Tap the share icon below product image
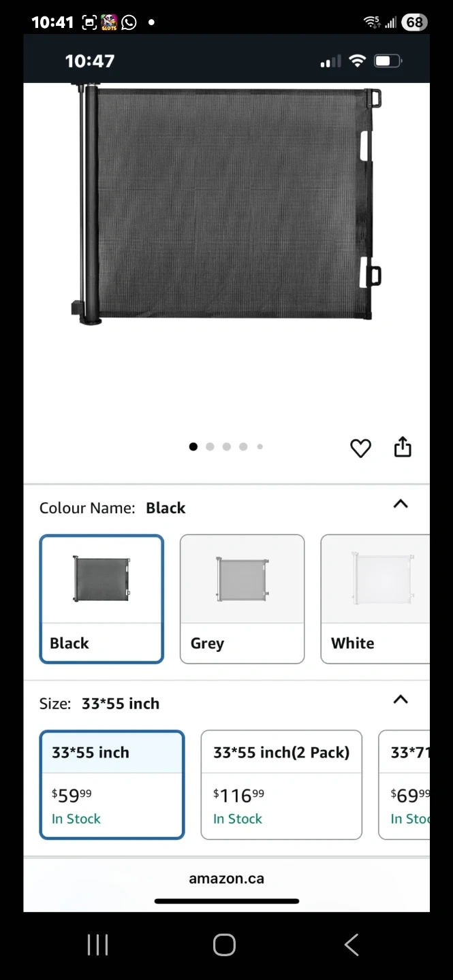The height and width of the screenshot is (980, 453). point(403,447)
